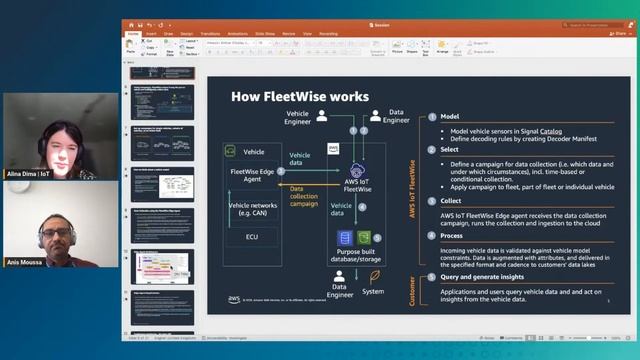The width and height of the screenshot is (640, 360).
Task: Click the Format painter button
Action: point(149,54)
